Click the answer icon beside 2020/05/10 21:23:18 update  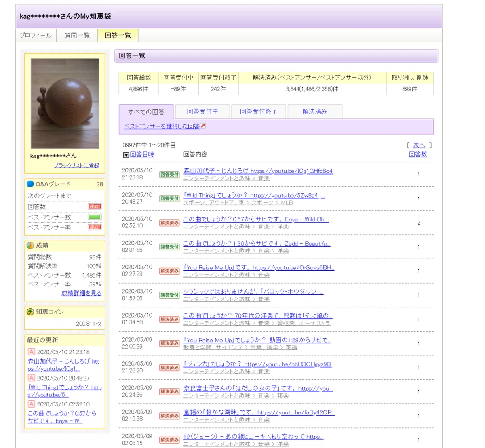pos(31,352)
